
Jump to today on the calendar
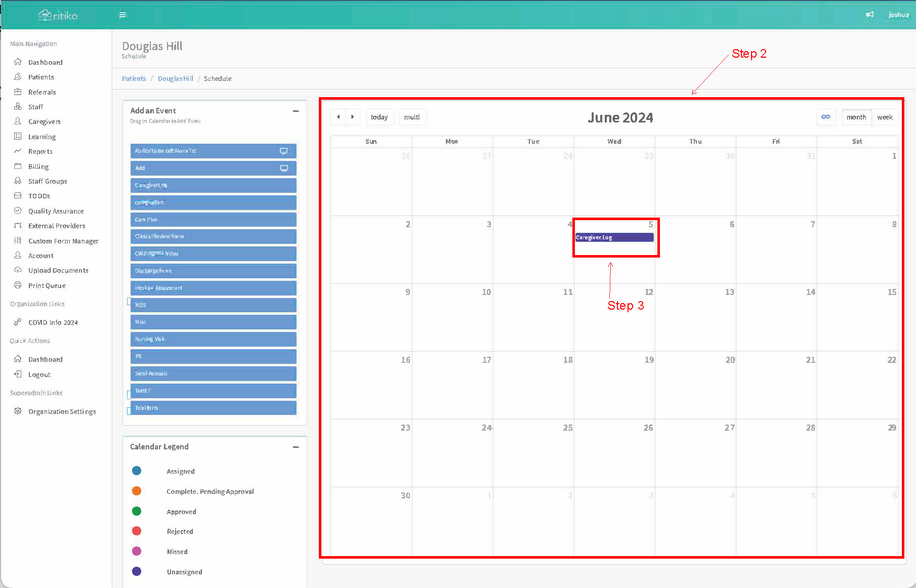(379, 117)
